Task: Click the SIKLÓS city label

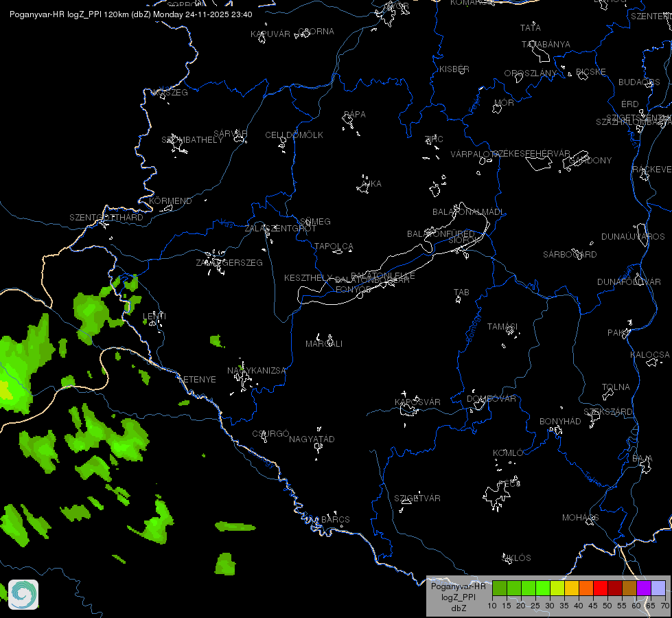Action: 516,558
